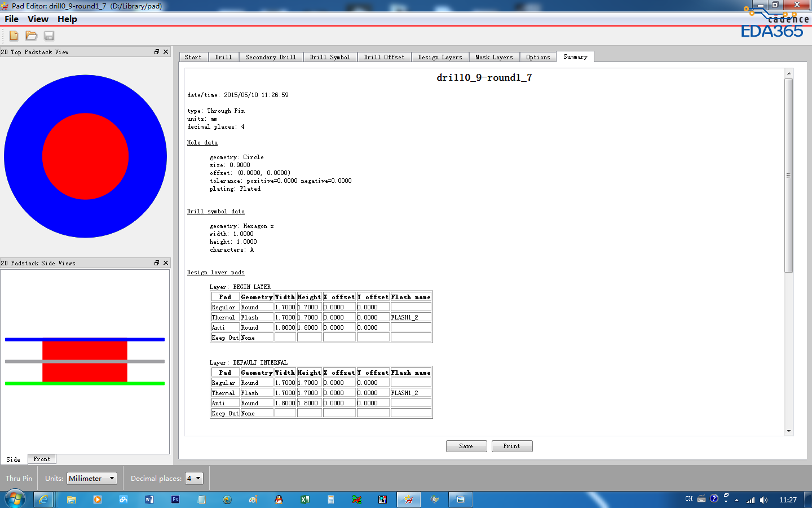
Task: Click FLASH1_2 in the DEFAULT INTERNAL table
Action: [404, 393]
